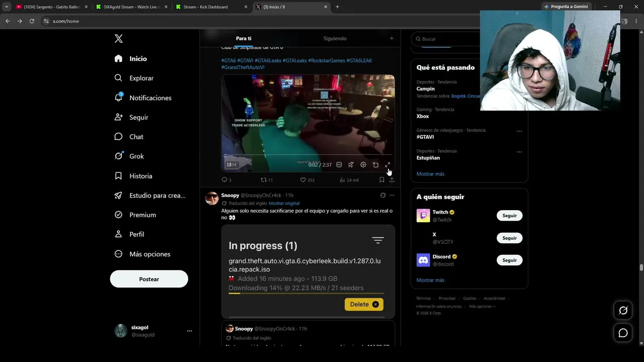Follow the Twitch account

pyautogui.click(x=510, y=216)
